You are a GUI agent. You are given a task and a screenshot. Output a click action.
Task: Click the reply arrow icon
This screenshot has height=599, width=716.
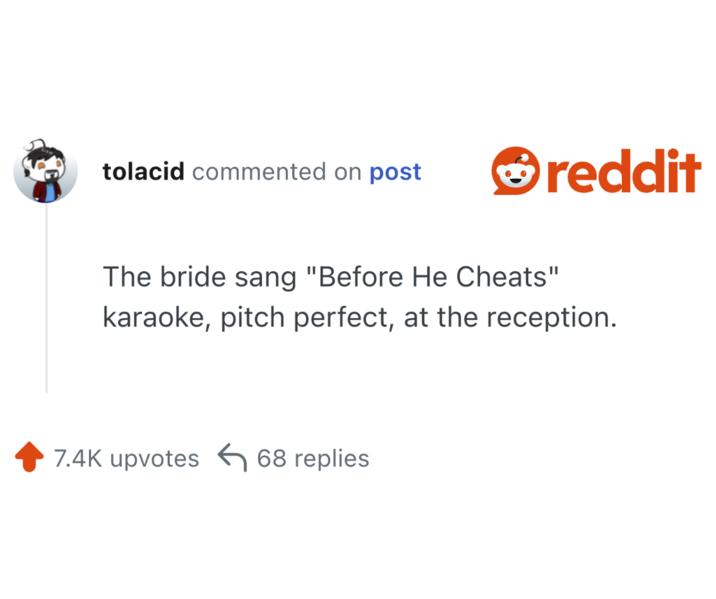(x=231, y=459)
